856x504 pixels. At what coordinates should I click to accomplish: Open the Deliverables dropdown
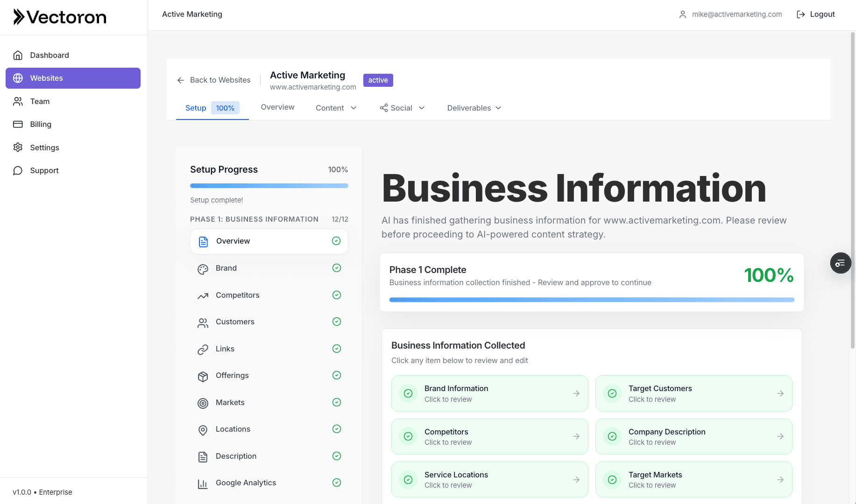(499, 108)
